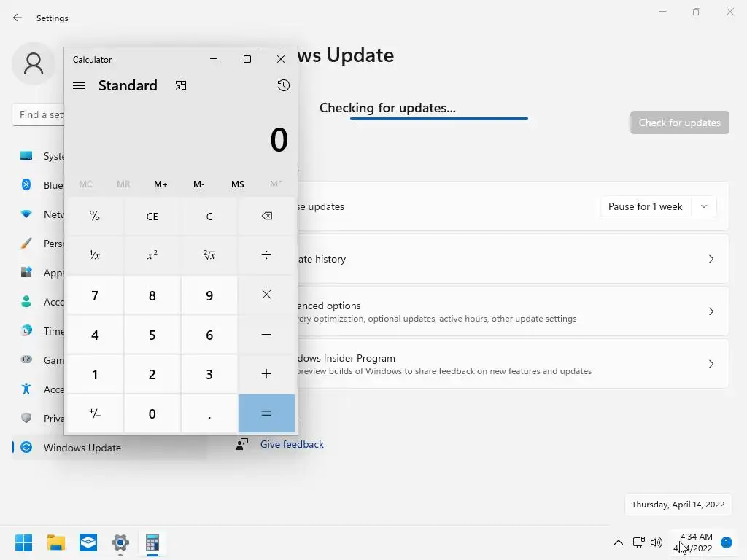Screen dimensions: 747x560
Task: Expand the Advanced options row chevron
Action: tap(711, 311)
